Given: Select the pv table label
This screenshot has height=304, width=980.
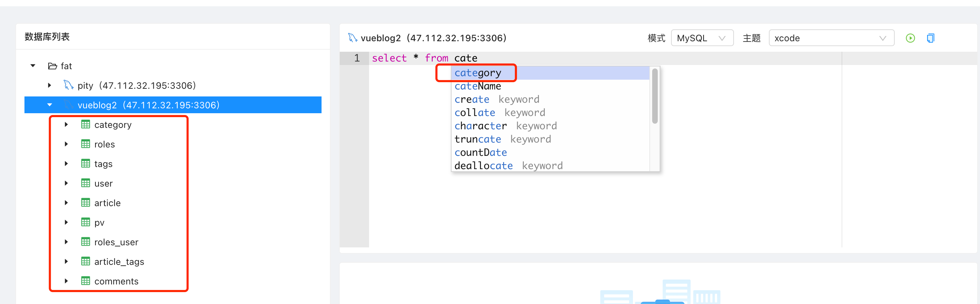Looking at the screenshot, I should click(x=99, y=223).
